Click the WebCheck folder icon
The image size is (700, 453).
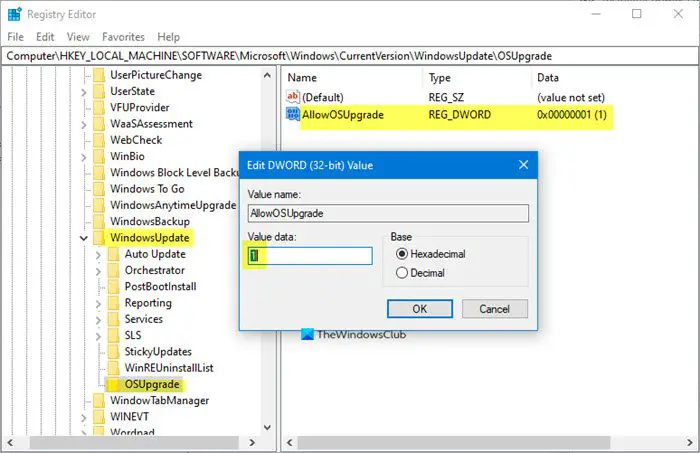[99, 140]
